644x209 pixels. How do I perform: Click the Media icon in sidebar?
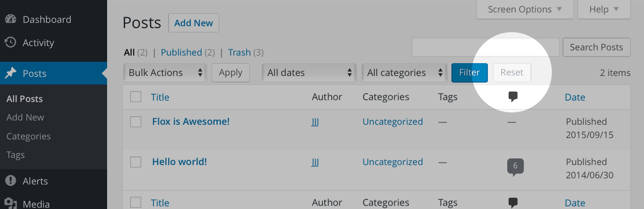[x=10, y=204]
